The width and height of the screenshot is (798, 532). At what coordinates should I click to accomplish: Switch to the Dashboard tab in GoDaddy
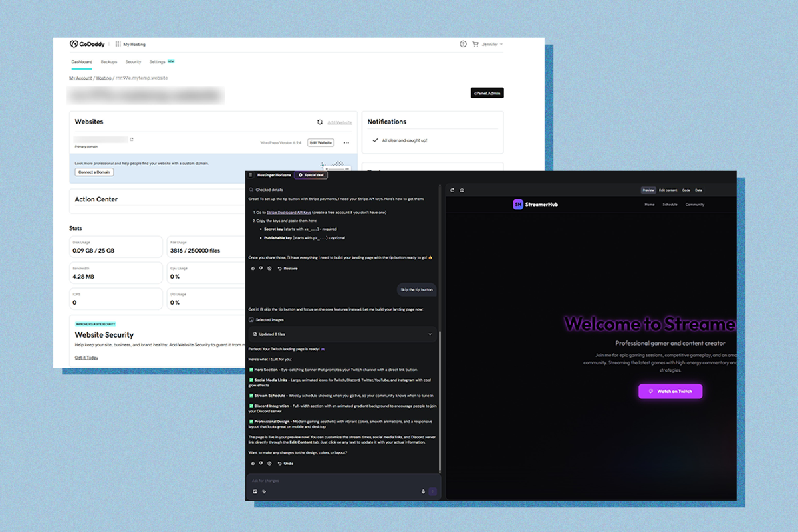coord(82,62)
